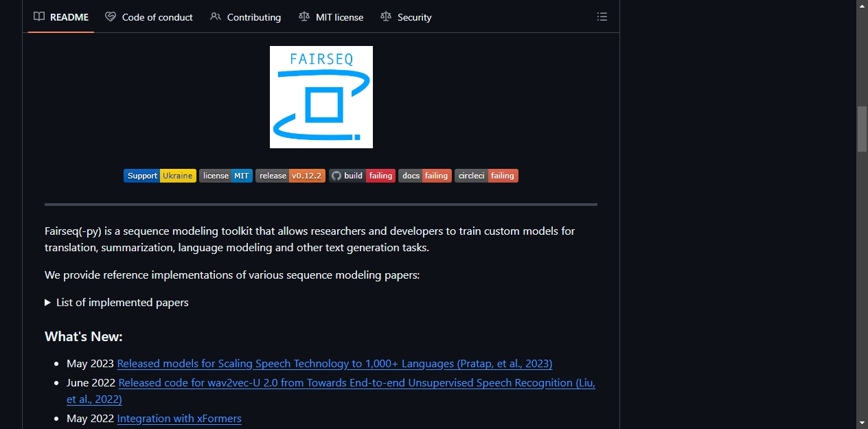Open the README outline list icon
This screenshot has width=868, height=429.
pyautogui.click(x=602, y=17)
